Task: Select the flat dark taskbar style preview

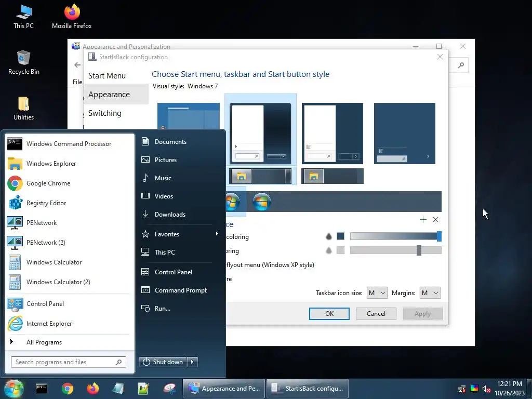Action: (332, 176)
